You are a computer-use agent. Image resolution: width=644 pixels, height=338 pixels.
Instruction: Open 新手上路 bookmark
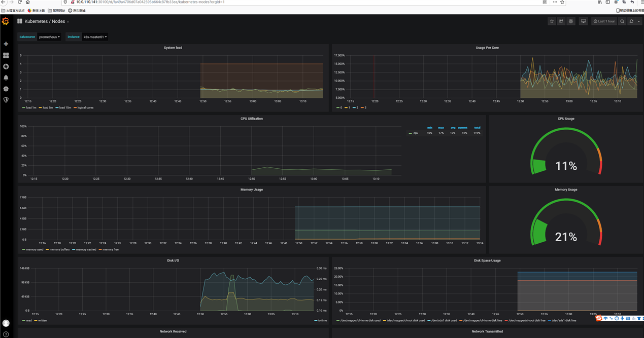click(x=36, y=10)
